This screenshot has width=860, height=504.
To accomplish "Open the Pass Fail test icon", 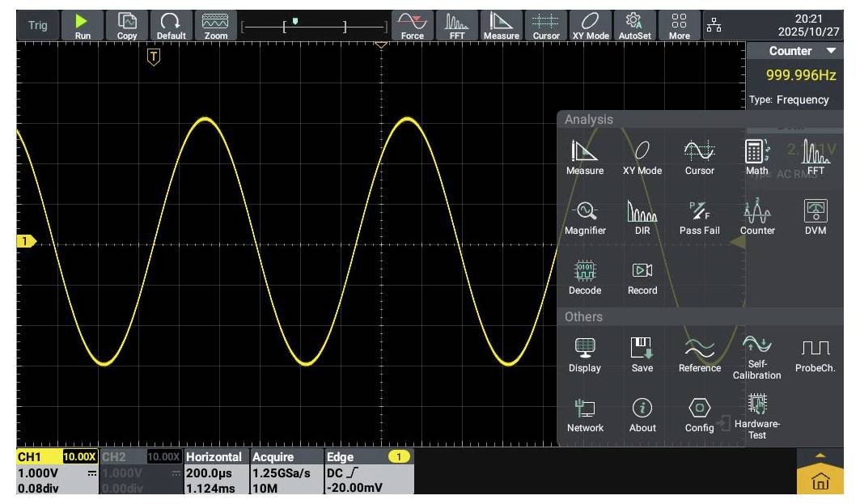I will coord(699,217).
